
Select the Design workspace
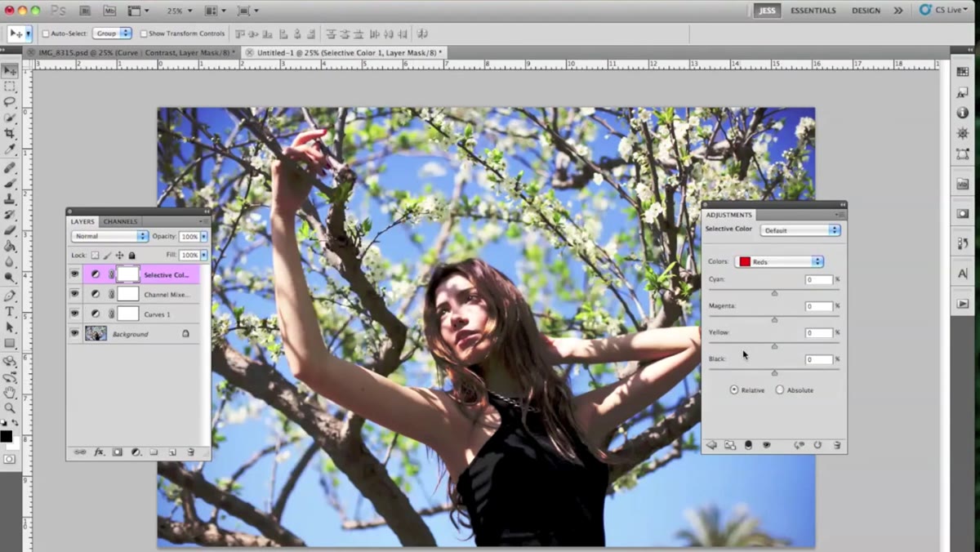pyautogui.click(x=866, y=11)
